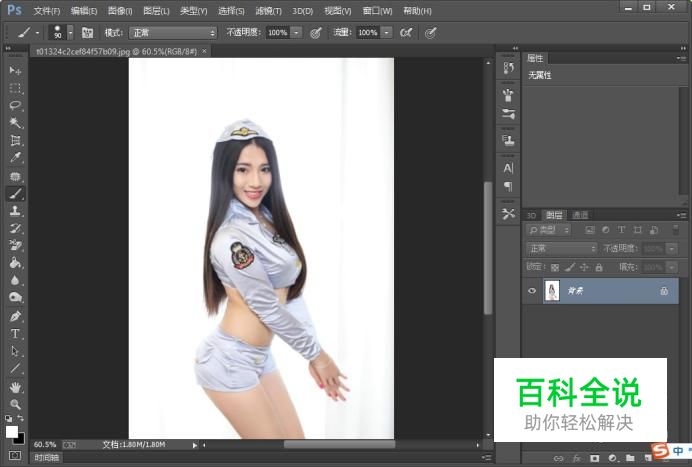Open the brush preset picker dropdown
The height and width of the screenshot is (467, 692).
coord(70,33)
